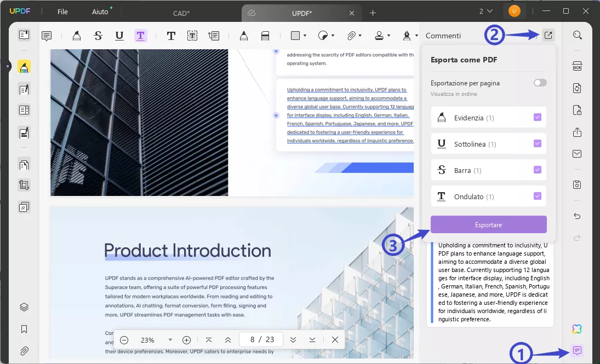Expand the attachment paperclip dropdown arrow
Screen dimensions: 600x364
(360, 36)
